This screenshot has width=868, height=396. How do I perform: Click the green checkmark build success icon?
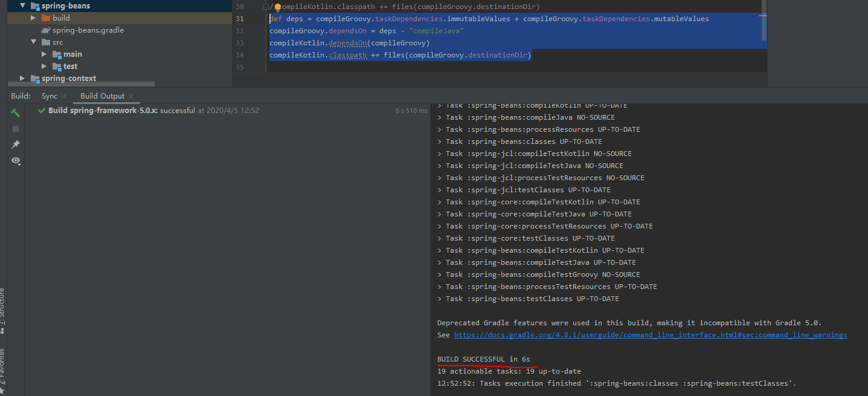[42, 111]
